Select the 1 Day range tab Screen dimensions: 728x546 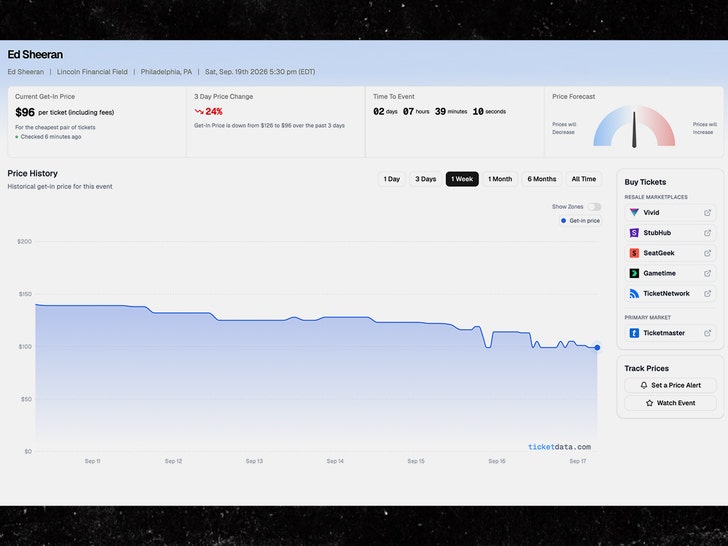click(391, 179)
